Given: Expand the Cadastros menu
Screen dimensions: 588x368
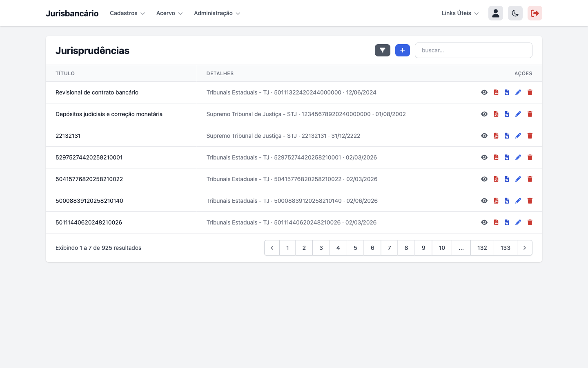Looking at the screenshot, I should [x=127, y=13].
